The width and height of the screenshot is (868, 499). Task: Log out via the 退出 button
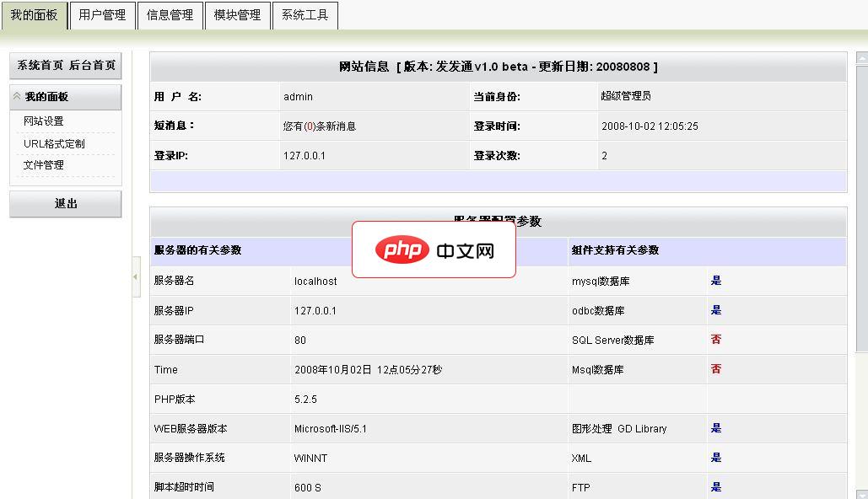click(x=65, y=203)
